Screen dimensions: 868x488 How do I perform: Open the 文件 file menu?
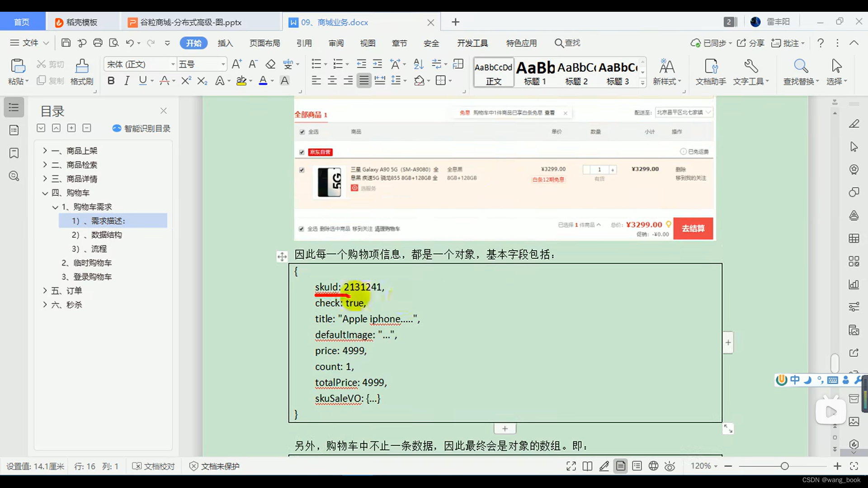pyautogui.click(x=29, y=43)
